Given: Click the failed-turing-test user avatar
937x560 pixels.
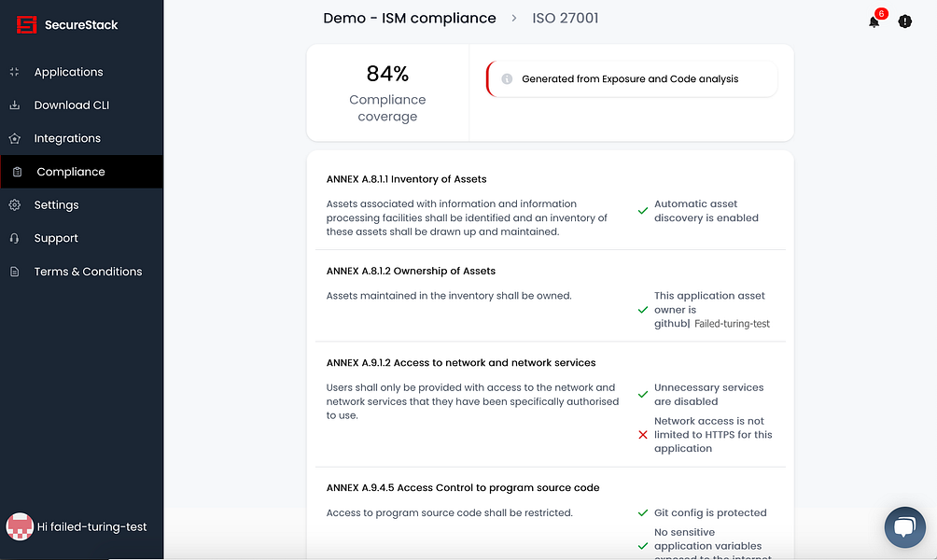Looking at the screenshot, I should pos(20,526).
